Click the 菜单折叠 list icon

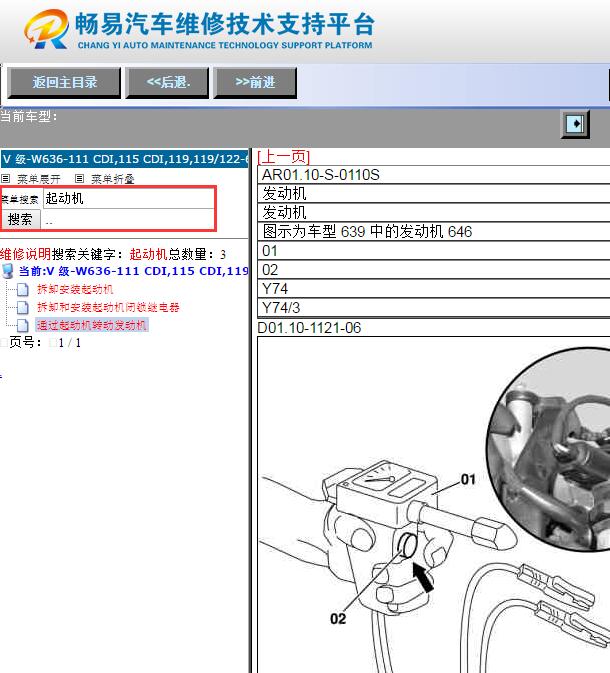79,179
